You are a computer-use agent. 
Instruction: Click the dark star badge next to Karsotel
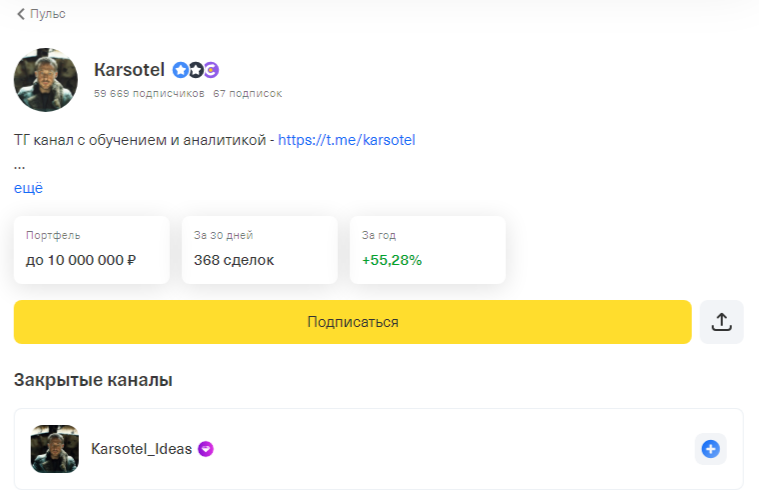click(x=196, y=70)
